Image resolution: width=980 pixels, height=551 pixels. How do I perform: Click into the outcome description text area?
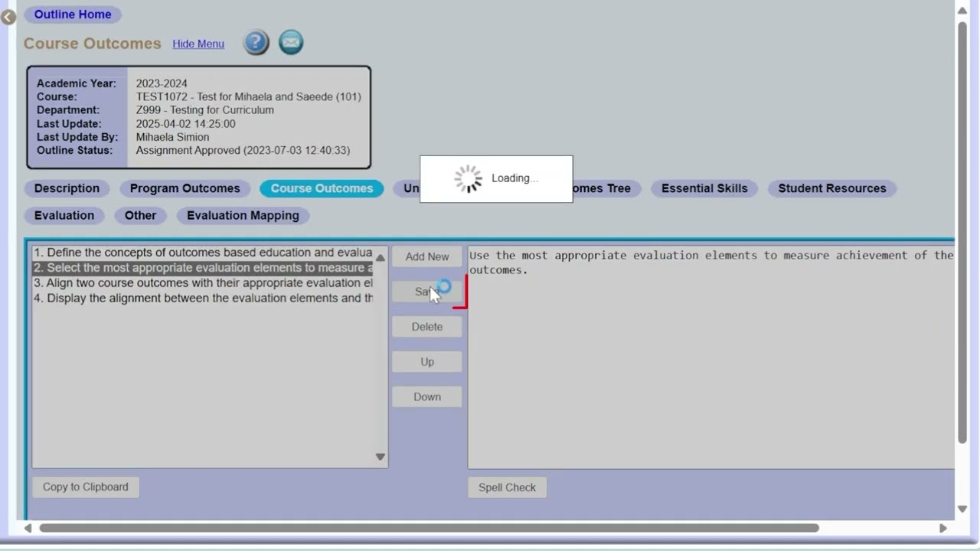[x=710, y=357]
